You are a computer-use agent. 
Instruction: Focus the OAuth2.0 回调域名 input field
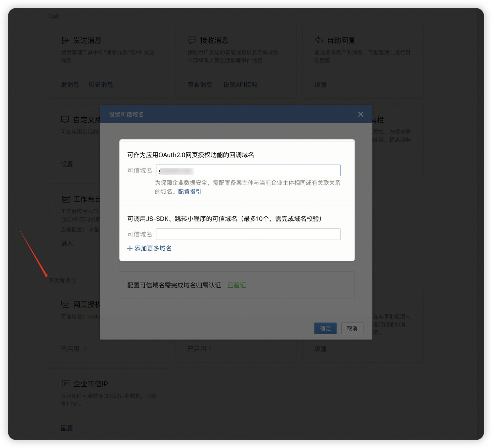[248, 171]
